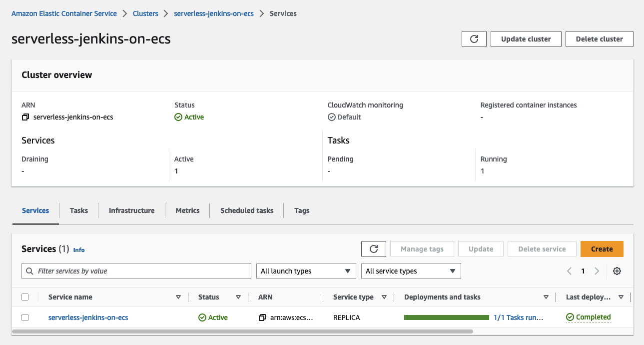Screen dimensions: 644x345
Task: Toggle the Completed deployment status badge
Action: [588, 317]
